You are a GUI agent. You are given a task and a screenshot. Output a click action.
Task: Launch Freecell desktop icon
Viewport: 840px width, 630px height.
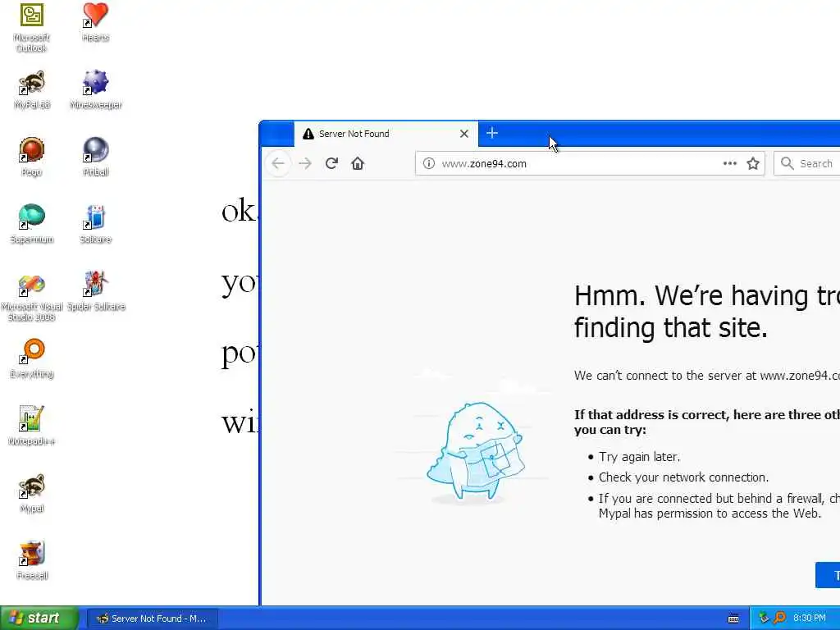coord(32,560)
